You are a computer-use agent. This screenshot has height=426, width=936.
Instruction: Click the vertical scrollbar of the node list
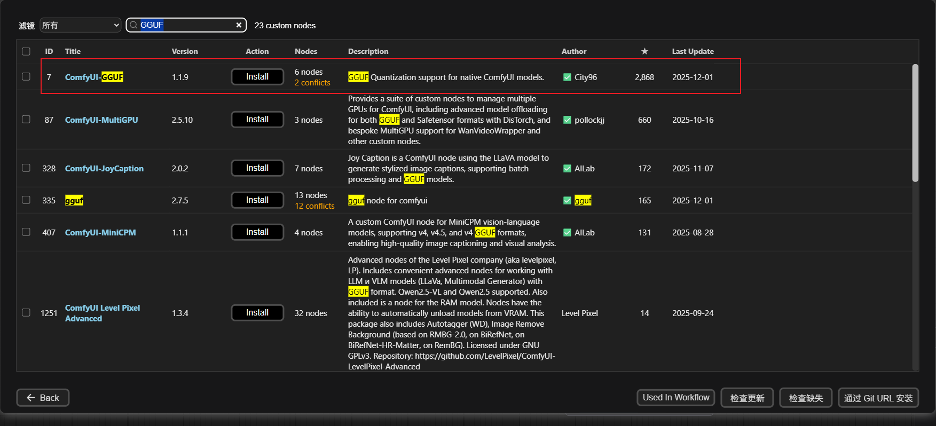pyautogui.click(x=914, y=120)
